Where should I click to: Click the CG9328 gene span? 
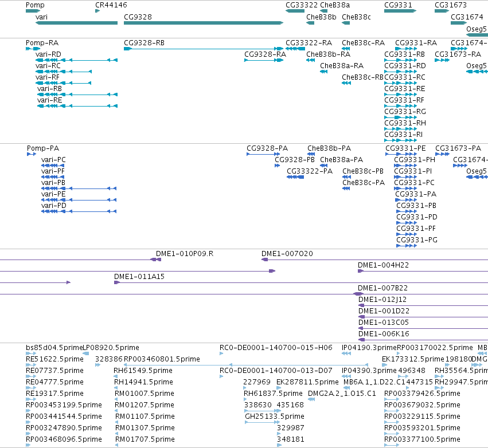point(204,23)
